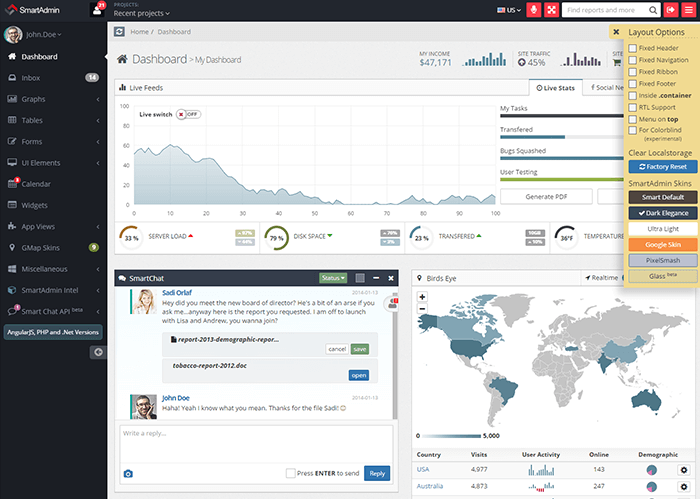Screen dimensions: 700x499
Task: Check the RTL Support option
Action: (632, 107)
